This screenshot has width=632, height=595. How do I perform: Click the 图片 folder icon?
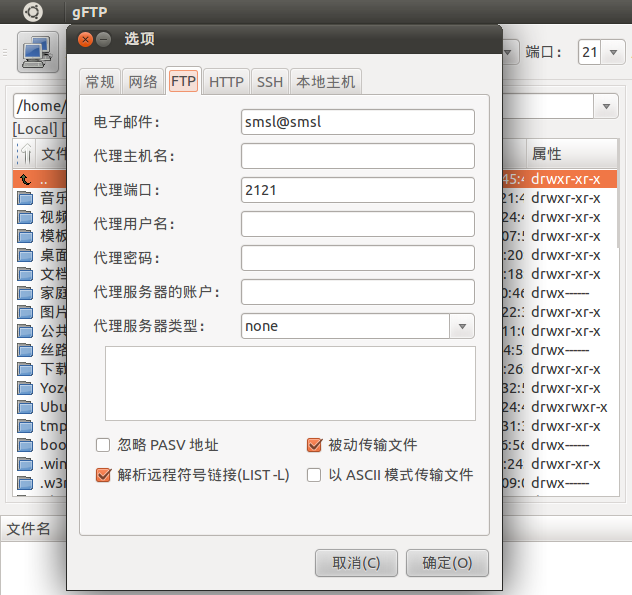click(x=25, y=312)
